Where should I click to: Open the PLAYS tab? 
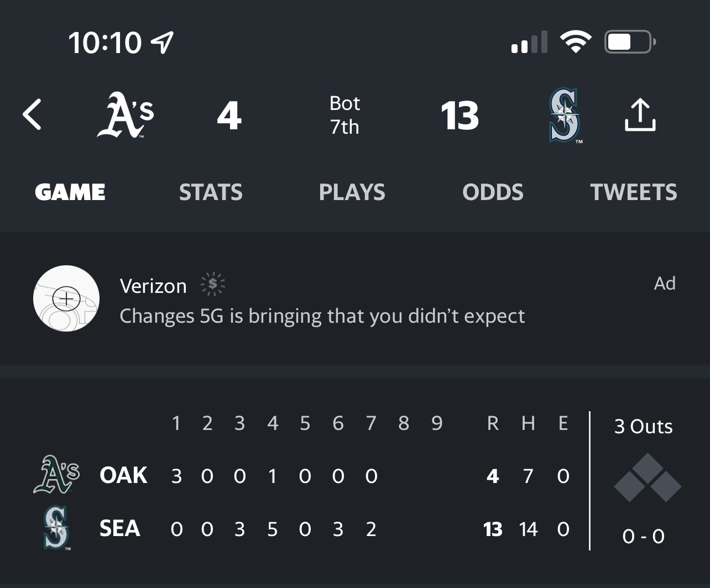(x=352, y=192)
